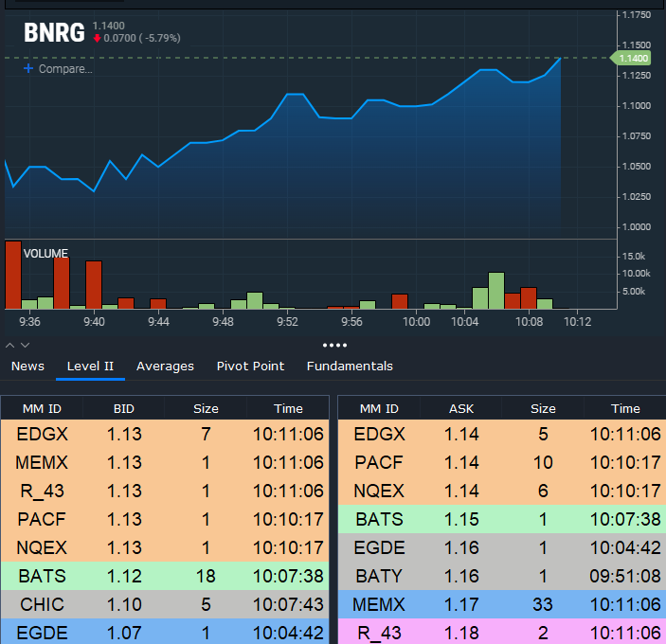Click the 9:36 time axis label

[29, 322]
